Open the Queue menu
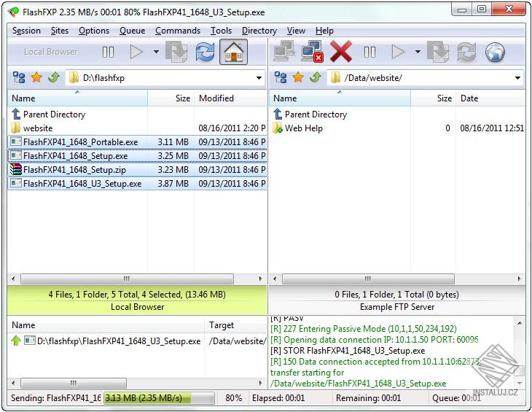 click(x=133, y=31)
